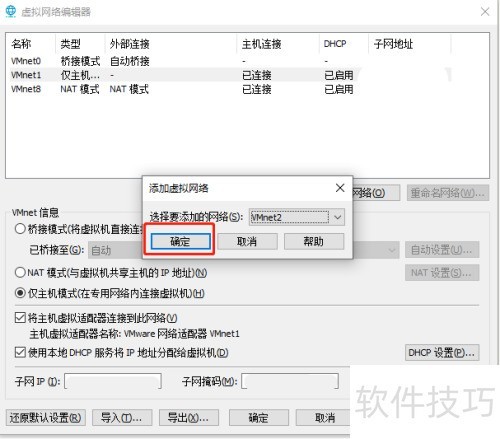
Task: Click bottom 确定 button of the editor
Action: [259, 418]
